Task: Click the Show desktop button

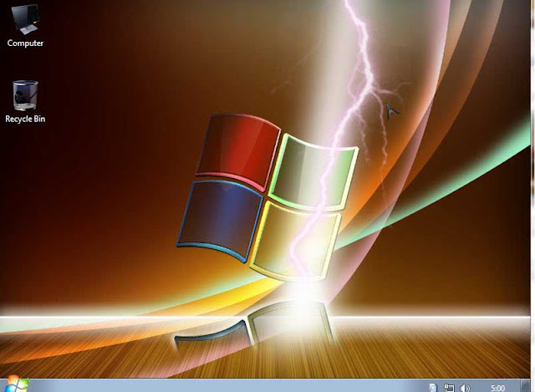Action: point(526,385)
